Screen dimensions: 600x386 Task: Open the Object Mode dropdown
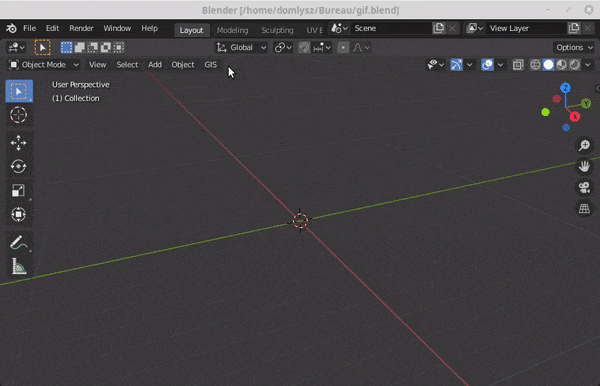click(44, 65)
